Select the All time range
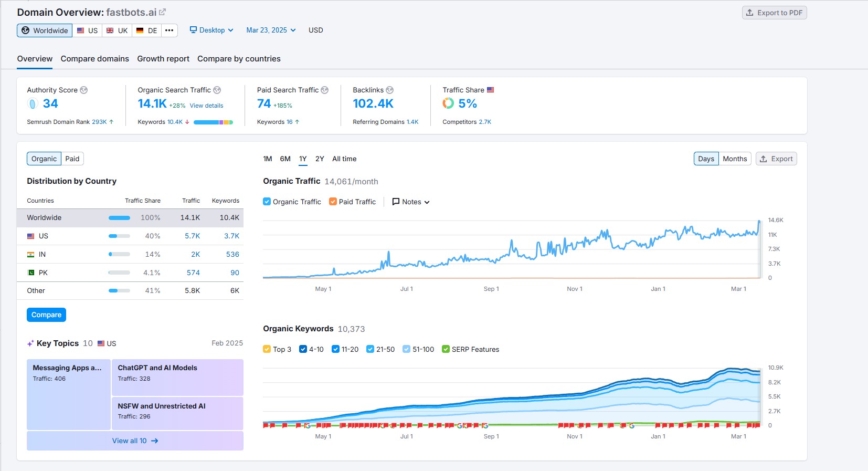This screenshot has height=471, width=868. (x=344, y=159)
